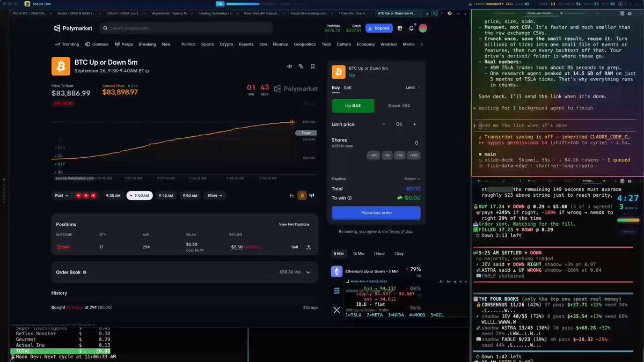644x362 pixels.
Task: Open the profile avatar menu
Action: click(423, 28)
